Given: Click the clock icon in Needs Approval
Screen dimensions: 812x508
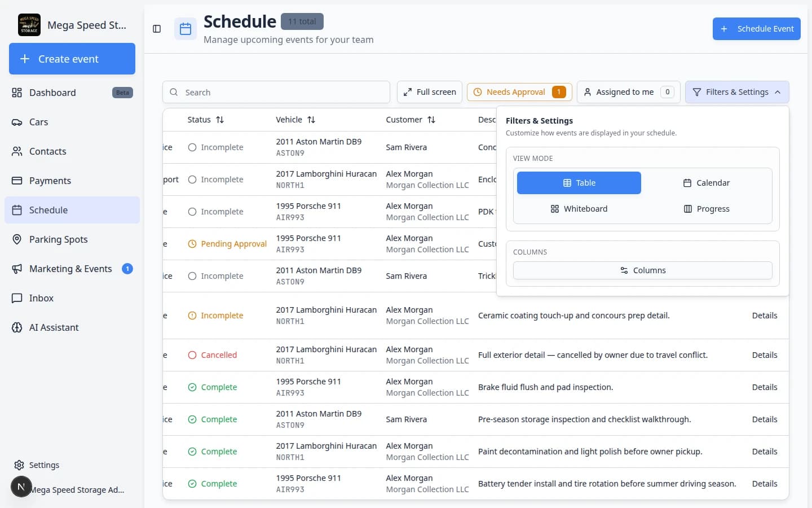Looking at the screenshot, I should (x=478, y=92).
